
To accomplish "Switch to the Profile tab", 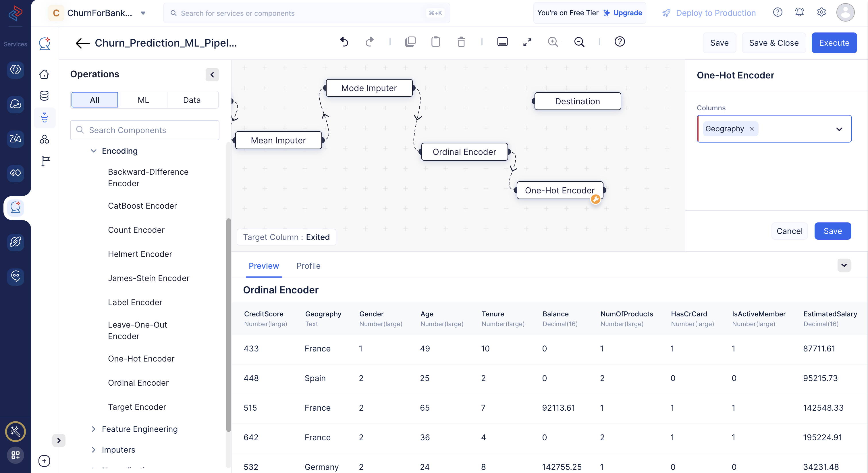I will click(308, 266).
